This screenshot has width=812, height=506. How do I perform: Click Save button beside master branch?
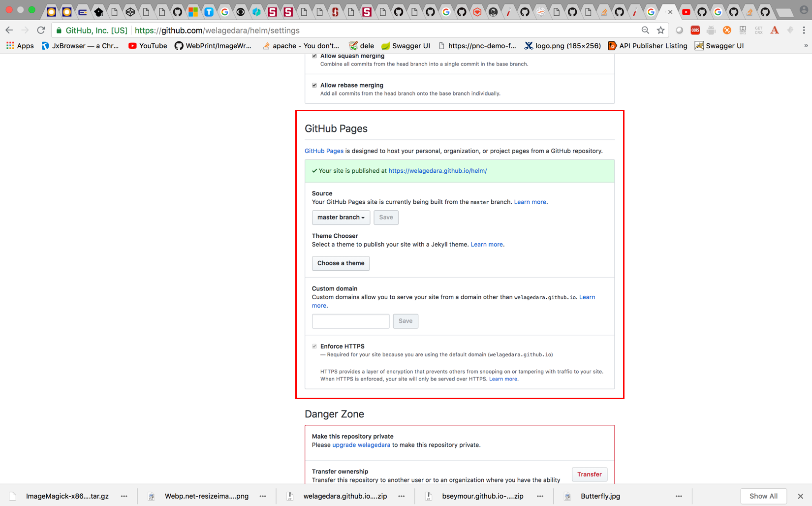386,217
